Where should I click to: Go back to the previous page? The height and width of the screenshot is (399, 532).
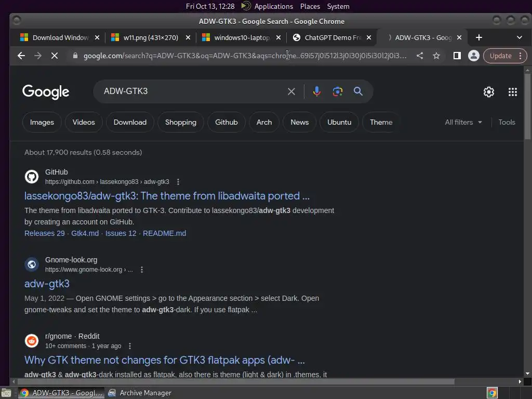click(21, 56)
